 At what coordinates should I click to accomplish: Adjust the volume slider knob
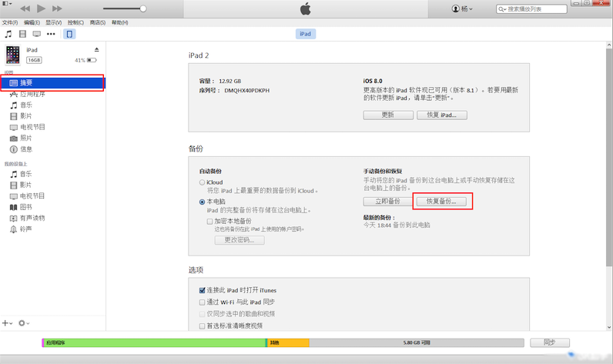coord(143,8)
